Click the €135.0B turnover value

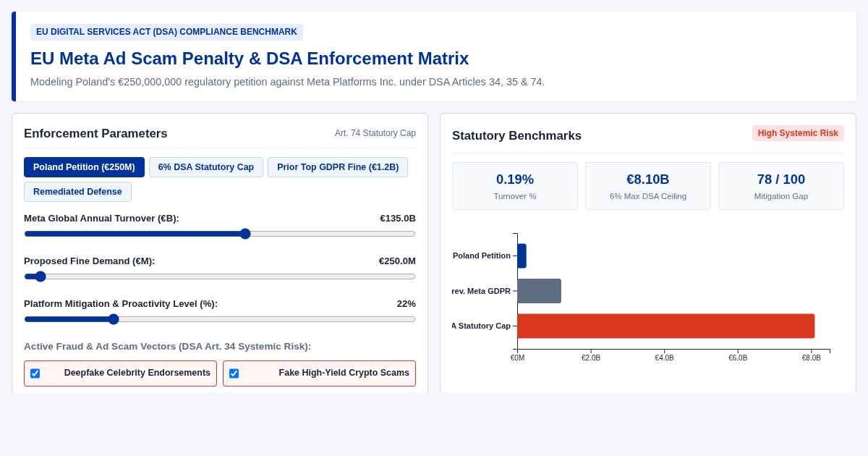[x=398, y=219]
